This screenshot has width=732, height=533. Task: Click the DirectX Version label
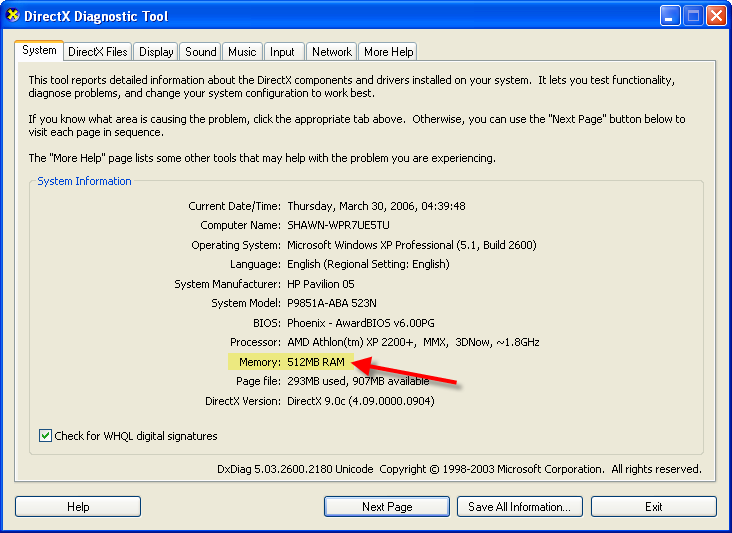[x=243, y=401]
